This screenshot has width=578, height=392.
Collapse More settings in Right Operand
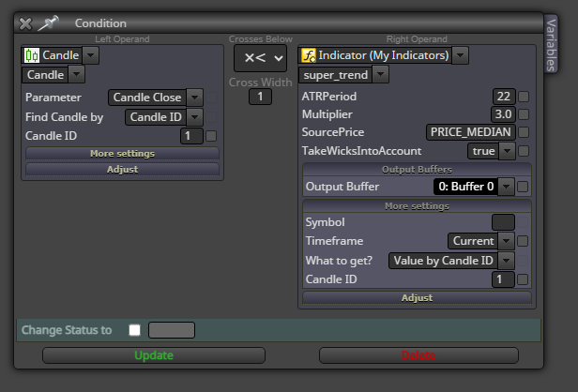[x=417, y=206]
